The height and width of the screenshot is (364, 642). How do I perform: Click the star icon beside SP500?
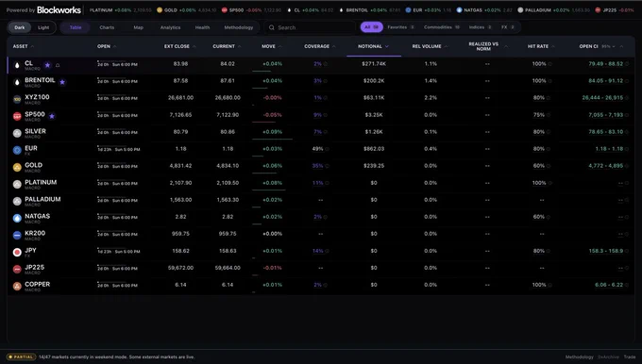pos(52,116)
